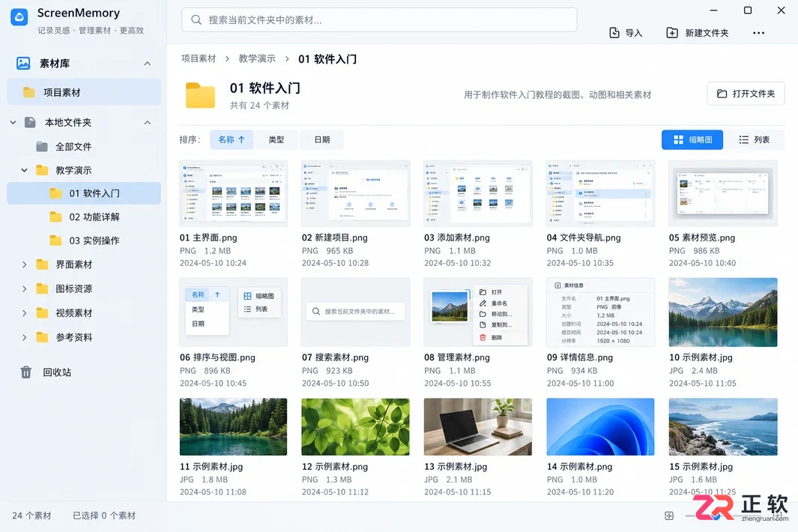Click the 素材库 picture icon
Screen dimensions: 798x532
point(23,63)
